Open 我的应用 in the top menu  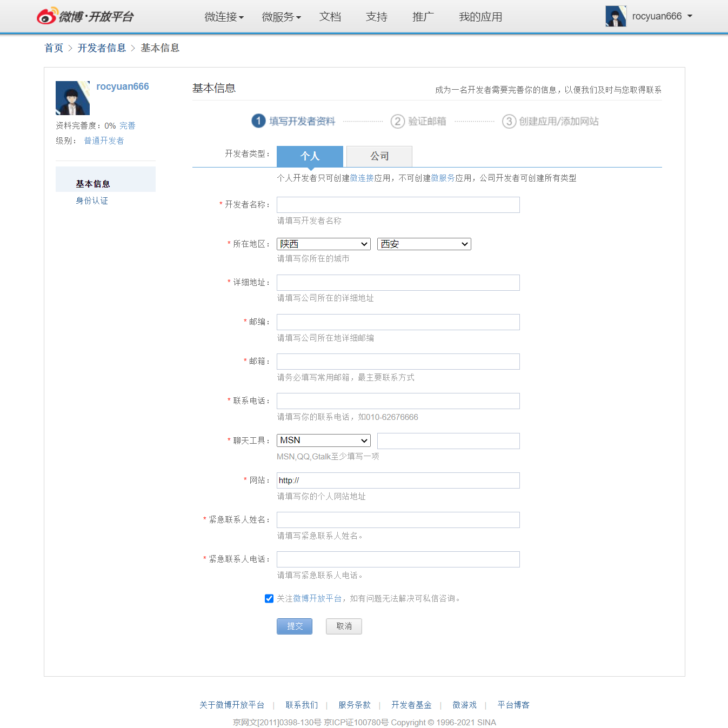point(480,17)
